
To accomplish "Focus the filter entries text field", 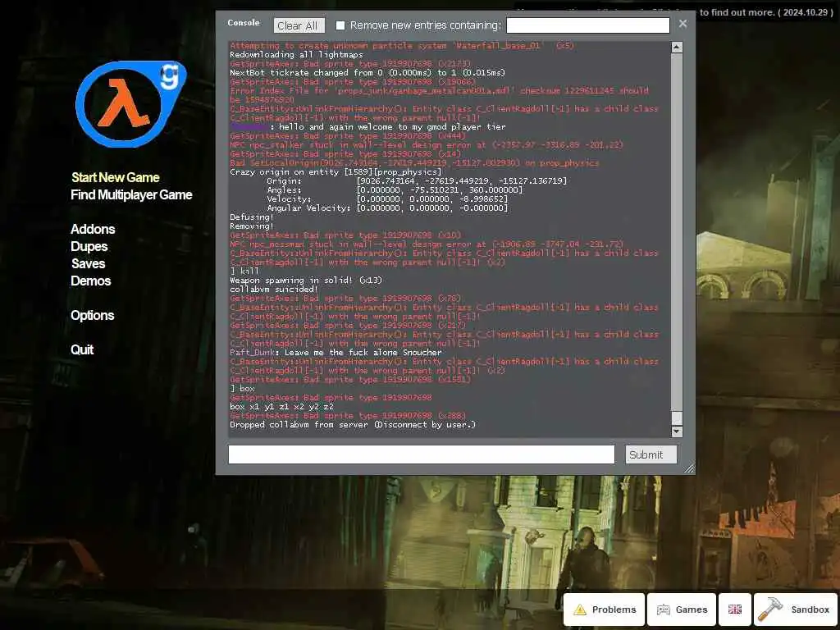I will tap(587, 25).
